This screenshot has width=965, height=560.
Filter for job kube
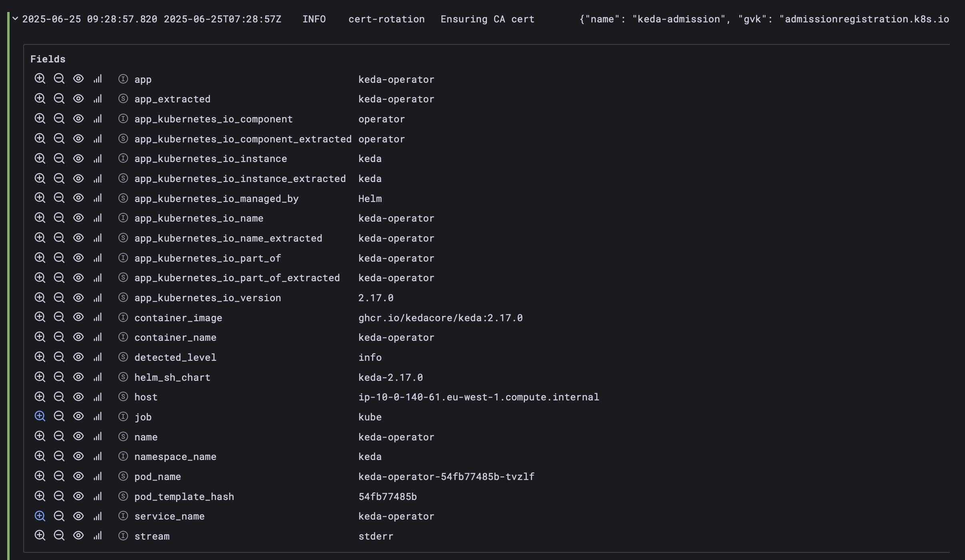pyautogui.click(x=40, y=416)
